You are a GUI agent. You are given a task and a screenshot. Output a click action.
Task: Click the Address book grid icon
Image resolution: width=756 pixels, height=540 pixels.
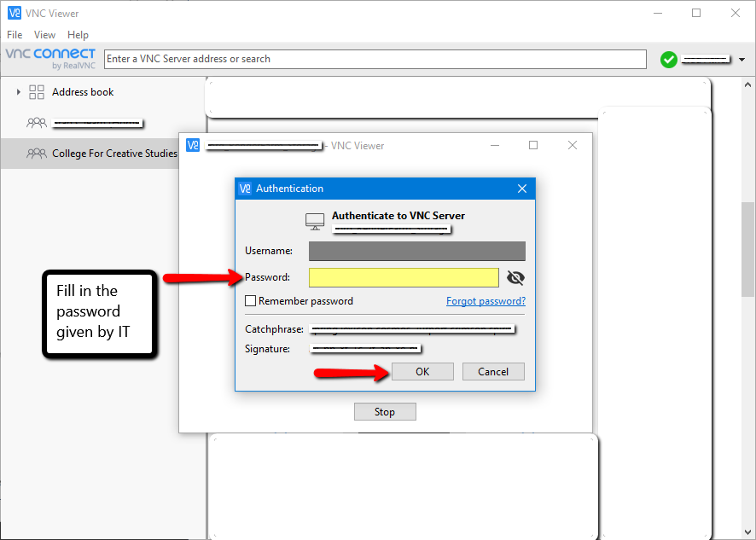37,92
